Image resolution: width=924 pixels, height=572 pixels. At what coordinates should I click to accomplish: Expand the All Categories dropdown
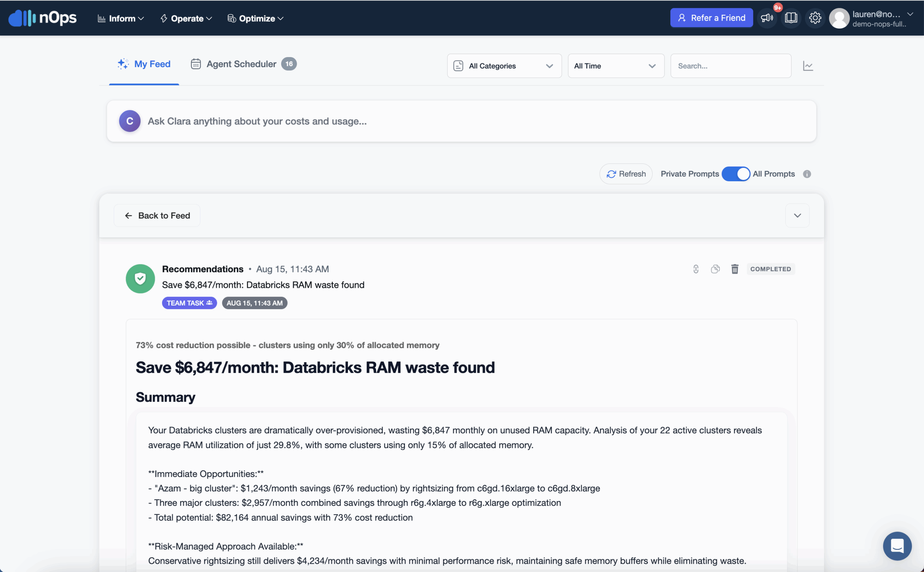tap(504, 66)
